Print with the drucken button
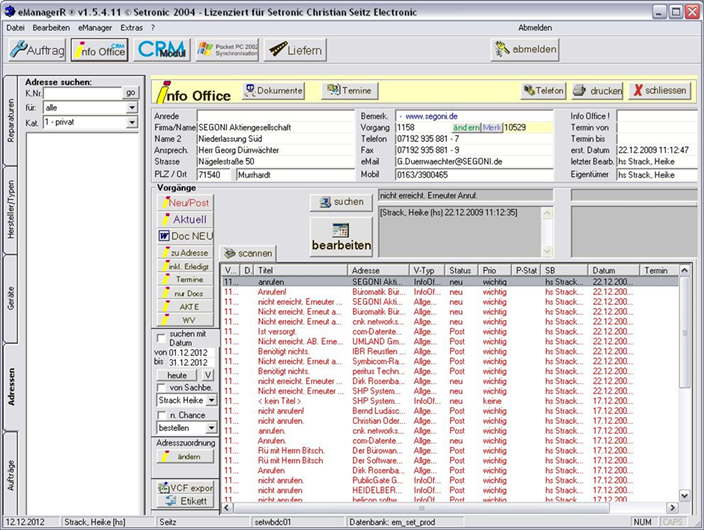 coord(597,91)
